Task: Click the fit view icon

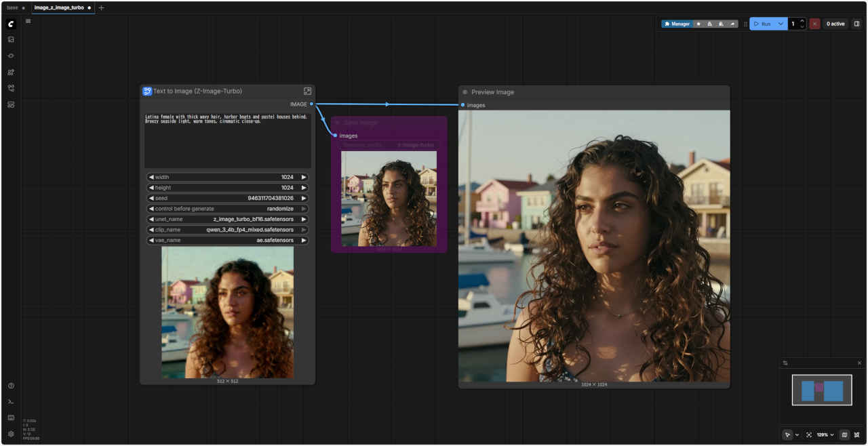Action: click(809, 434)
